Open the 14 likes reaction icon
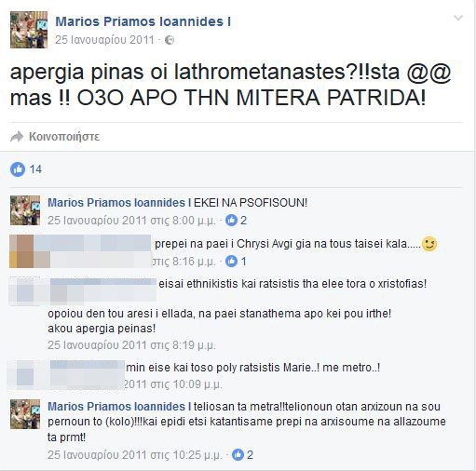The image size is (476, 471). point(18,169)
